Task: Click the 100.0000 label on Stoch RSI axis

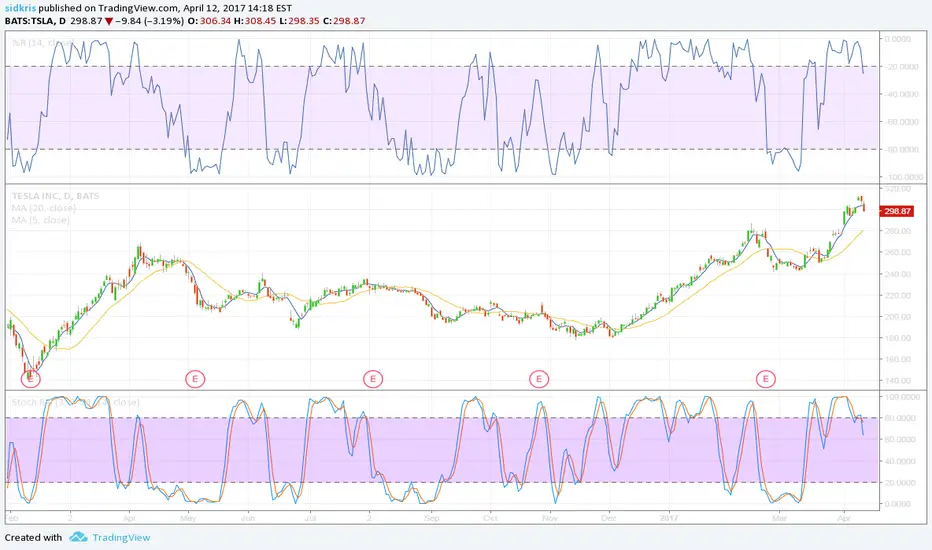Action: (x=904, y=396)
